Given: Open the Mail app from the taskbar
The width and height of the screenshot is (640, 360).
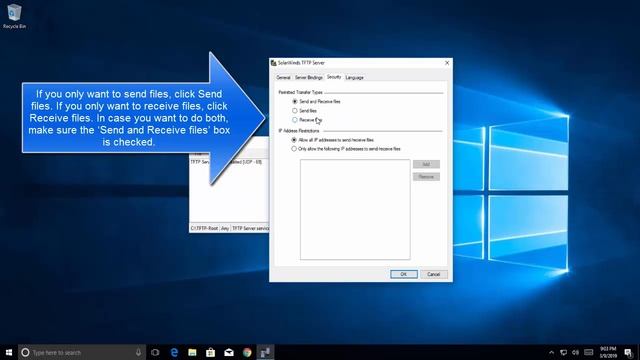Looking at the screenshot, I should click(229, 352).
